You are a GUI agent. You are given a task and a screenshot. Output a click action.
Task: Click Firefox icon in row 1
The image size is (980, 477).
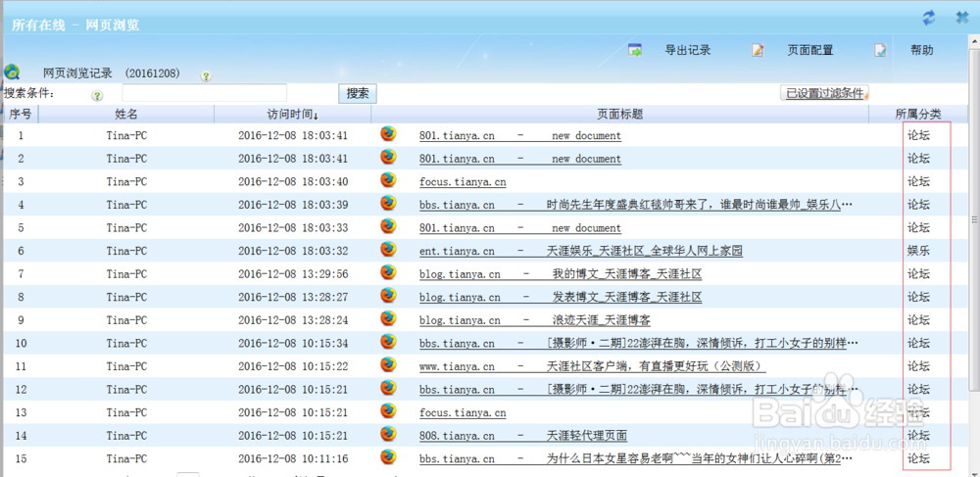[388, 134]
